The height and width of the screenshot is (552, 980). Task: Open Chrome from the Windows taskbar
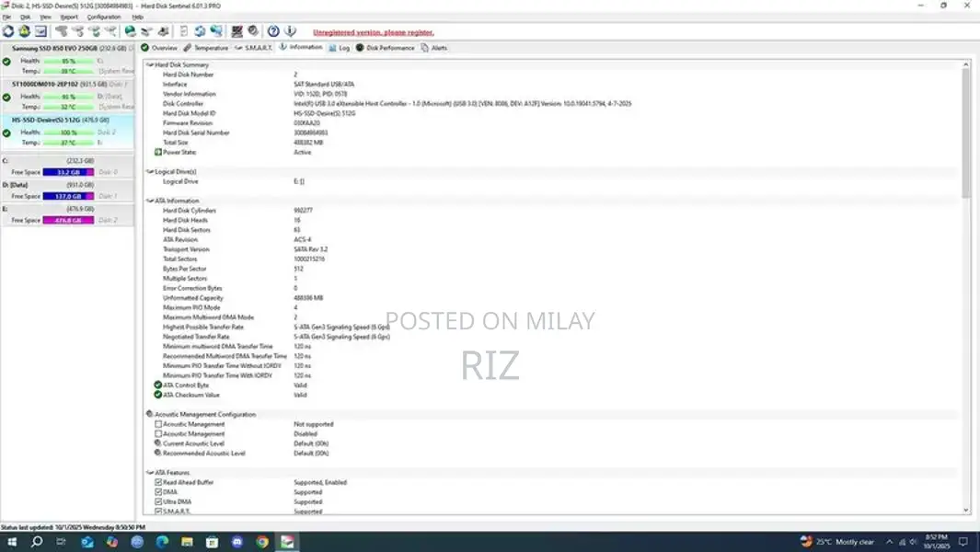pos(262,542)
